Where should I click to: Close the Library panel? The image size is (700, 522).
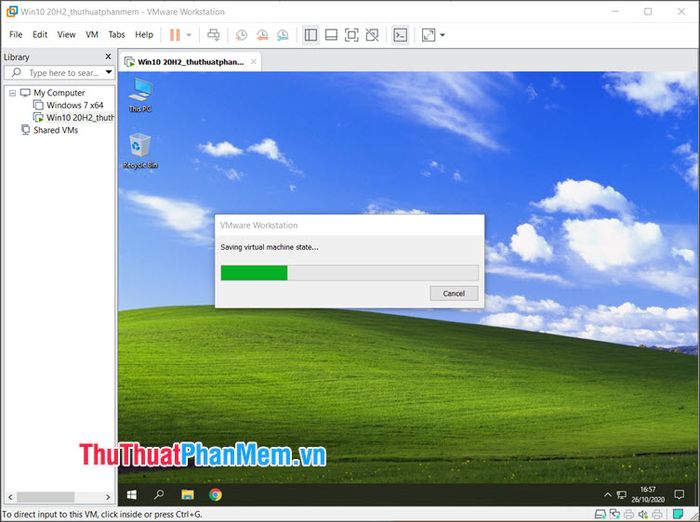click(x=108, y=57)
